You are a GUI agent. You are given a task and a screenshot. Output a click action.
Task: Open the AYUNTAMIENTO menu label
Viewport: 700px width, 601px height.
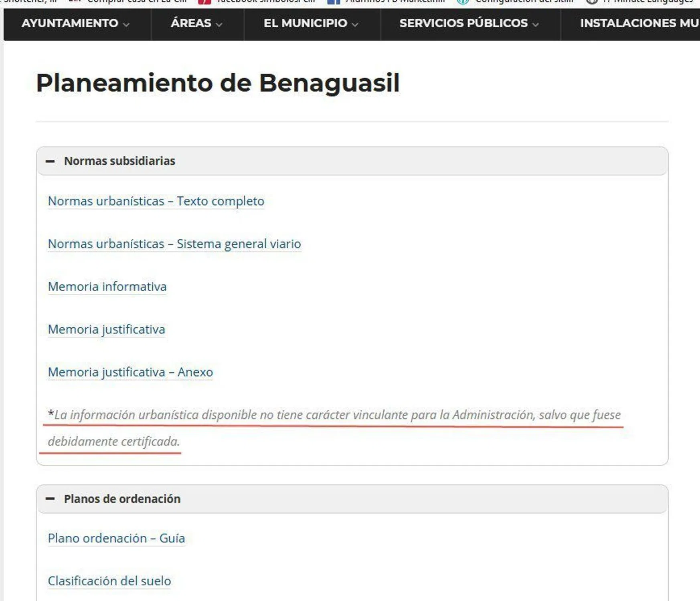pos(70,23)
